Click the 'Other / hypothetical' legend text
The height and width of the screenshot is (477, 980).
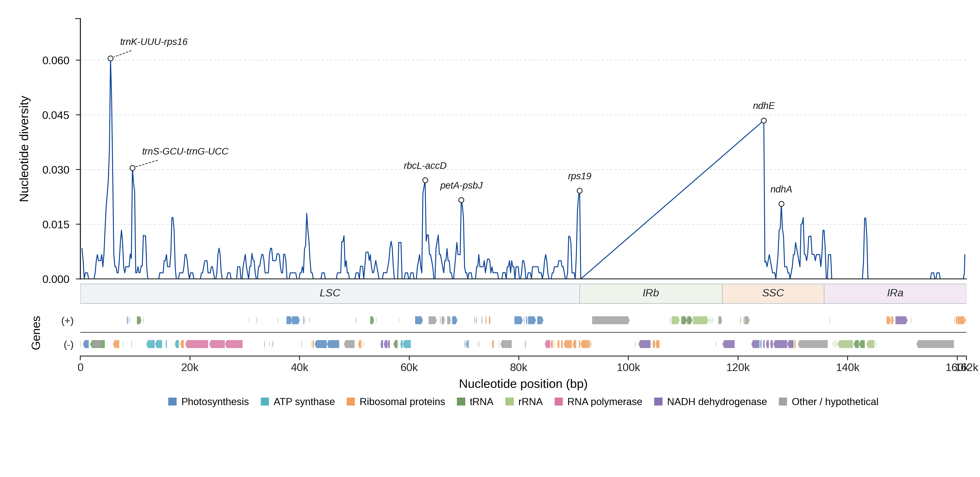click(835, 402)
